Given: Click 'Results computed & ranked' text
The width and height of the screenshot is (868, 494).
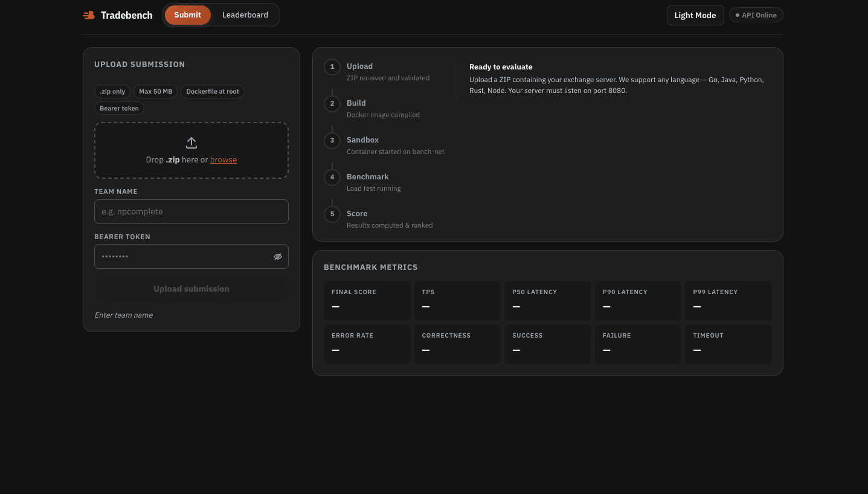Looking at the screenshot, I should click(x=390, y=225).
